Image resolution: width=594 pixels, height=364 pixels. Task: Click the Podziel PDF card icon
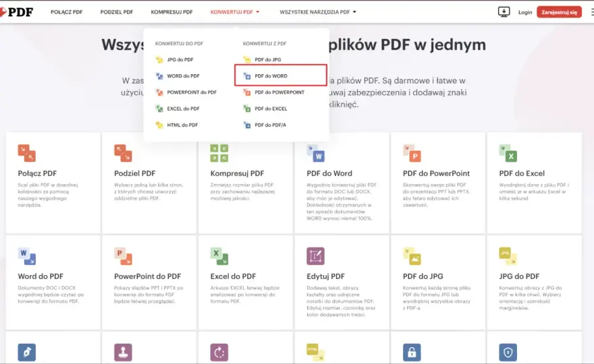click(123, 153)
